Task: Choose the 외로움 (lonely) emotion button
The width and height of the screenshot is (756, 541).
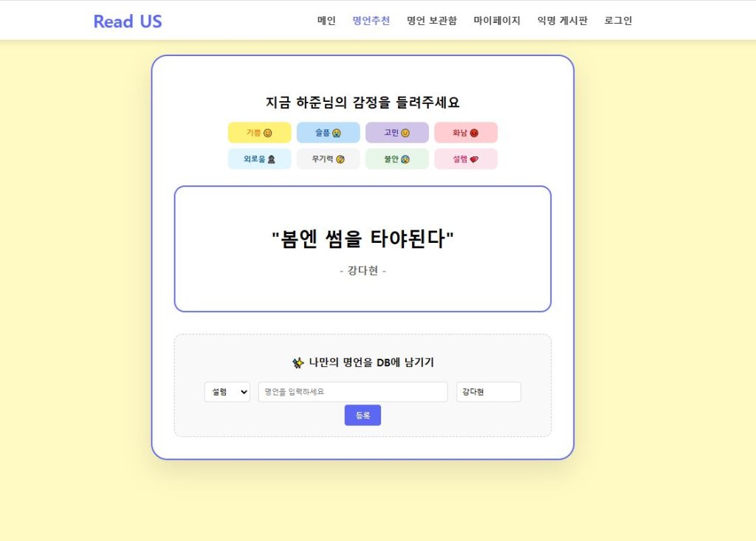Action: 259,159
